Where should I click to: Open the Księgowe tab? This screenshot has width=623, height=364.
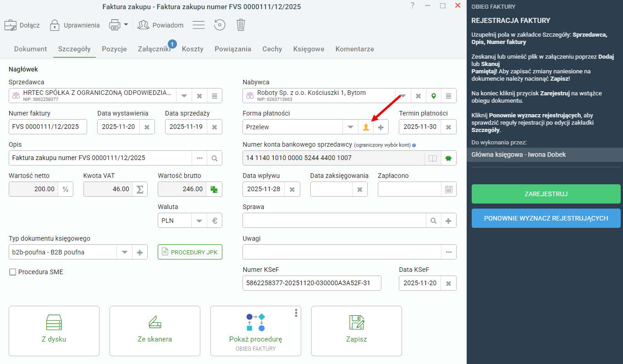(x=309, y=49)
